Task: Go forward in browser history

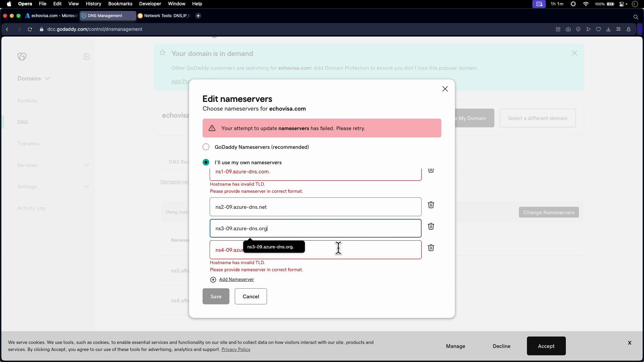Action: click(19, 29)
